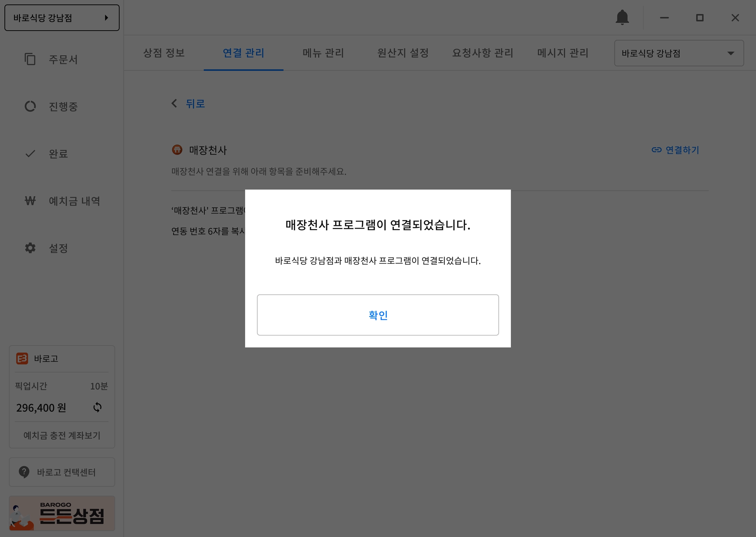
Task: Refresh deposit balance with the sync icon
Action: click(97, 407)
